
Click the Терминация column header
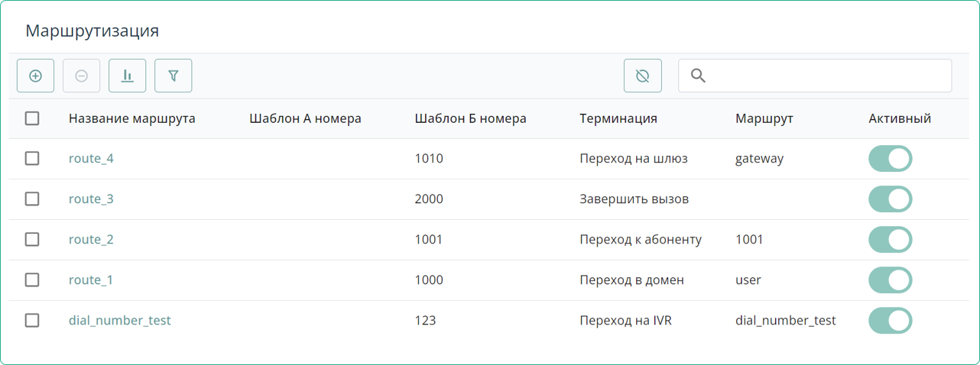coord(618,118)
